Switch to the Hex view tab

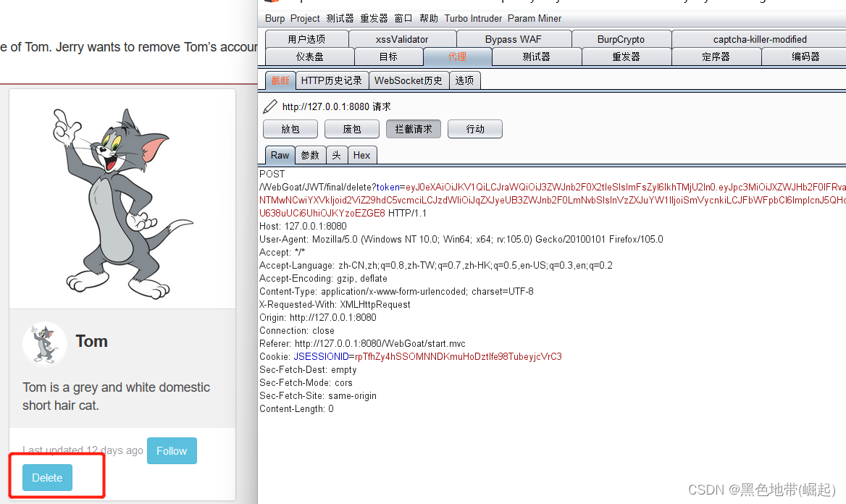pyautogui.click(x=362, y=155)
